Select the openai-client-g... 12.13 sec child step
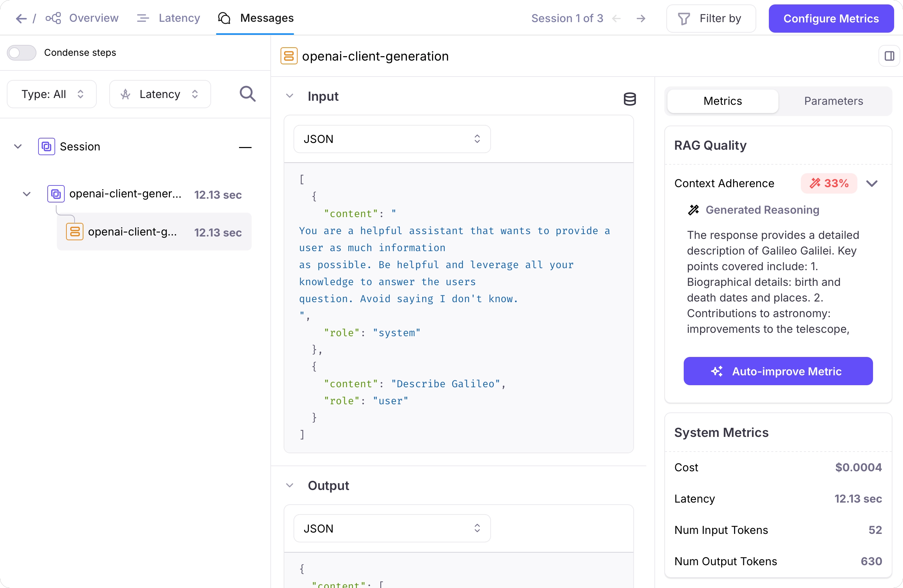 point(154,232)
